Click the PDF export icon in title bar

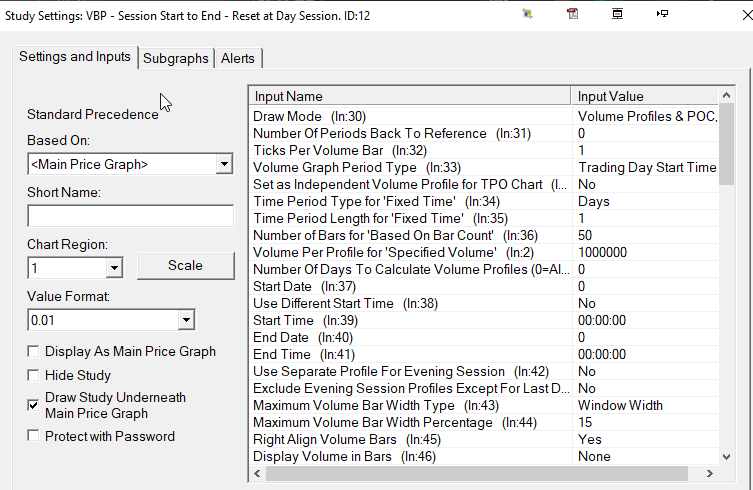click(572, 14)
